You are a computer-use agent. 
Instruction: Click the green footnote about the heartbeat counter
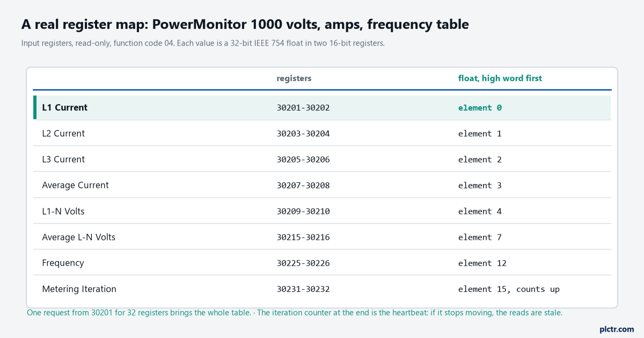tap(295, 313)
